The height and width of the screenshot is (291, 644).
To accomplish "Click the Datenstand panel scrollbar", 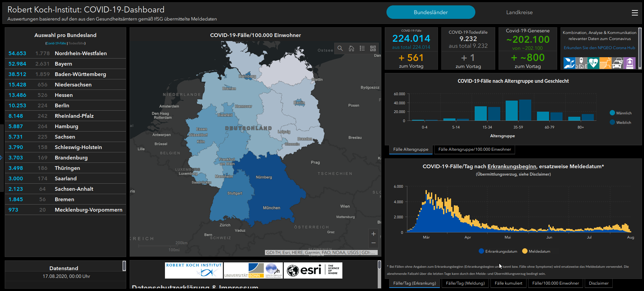I will click(124, 266).
